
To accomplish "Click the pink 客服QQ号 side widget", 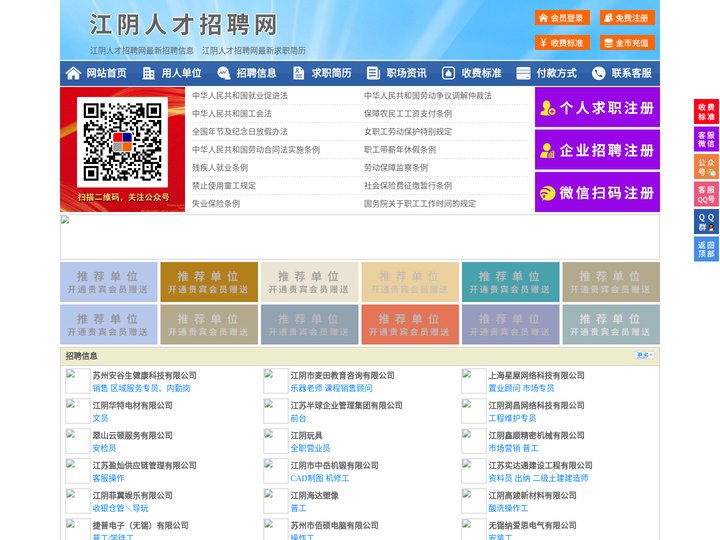I will coord(706,194).
